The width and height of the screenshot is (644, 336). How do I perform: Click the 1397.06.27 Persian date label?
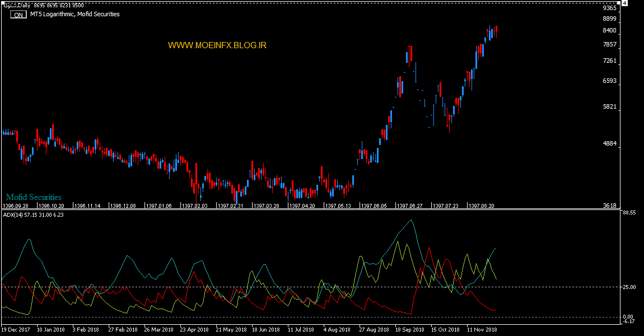tap(409, 206)
